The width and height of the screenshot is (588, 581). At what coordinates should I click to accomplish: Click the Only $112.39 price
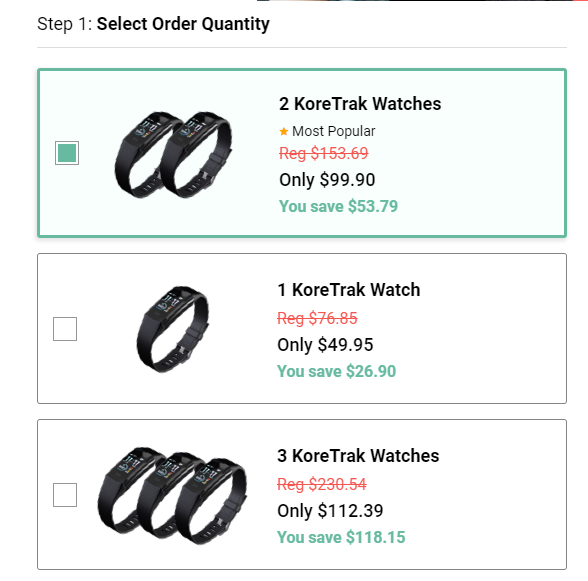[x=330, y=510]
